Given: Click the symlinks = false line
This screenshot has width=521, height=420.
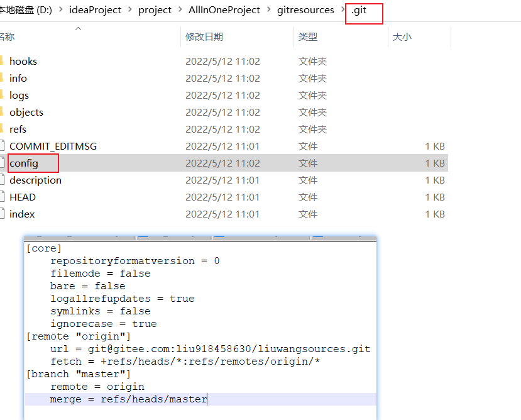Looking at the screenshot, I should click(101, 311).
